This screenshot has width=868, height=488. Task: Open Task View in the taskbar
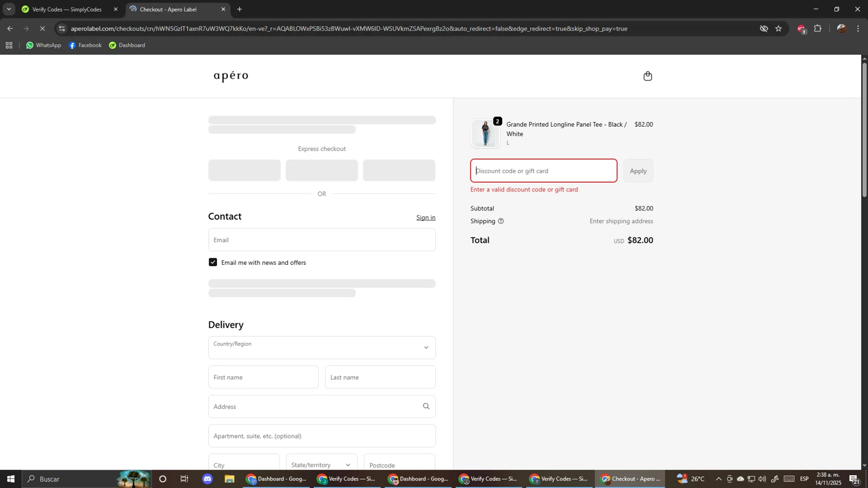point(185,479)
